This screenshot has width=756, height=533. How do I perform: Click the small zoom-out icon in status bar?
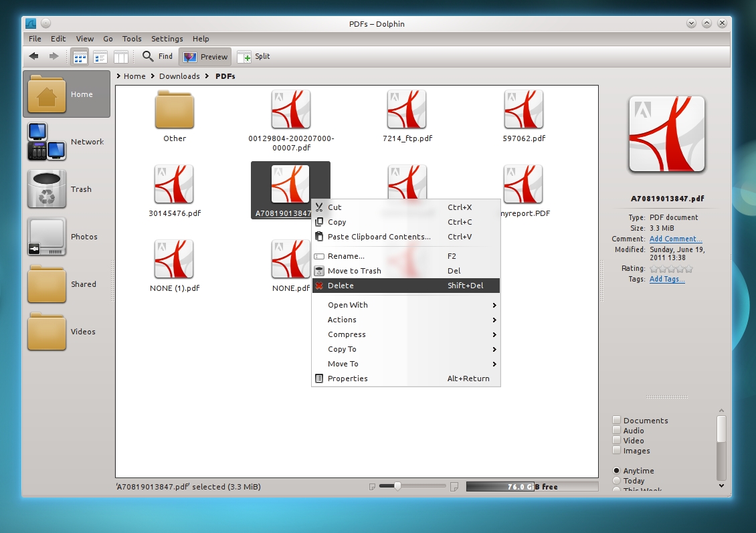[372, 487]
